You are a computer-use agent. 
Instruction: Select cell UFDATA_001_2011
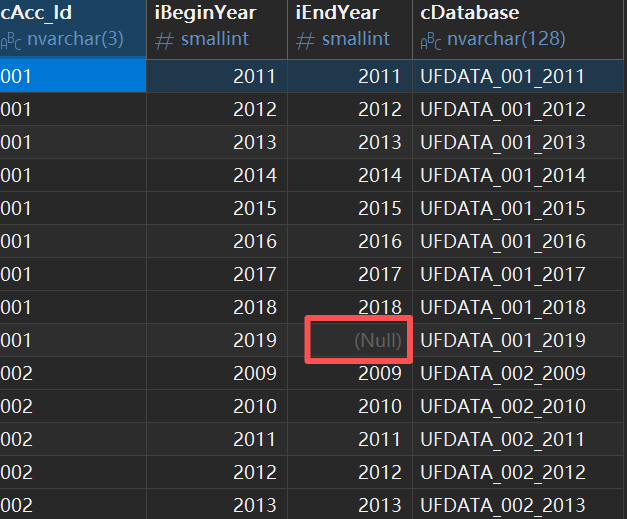518,76
